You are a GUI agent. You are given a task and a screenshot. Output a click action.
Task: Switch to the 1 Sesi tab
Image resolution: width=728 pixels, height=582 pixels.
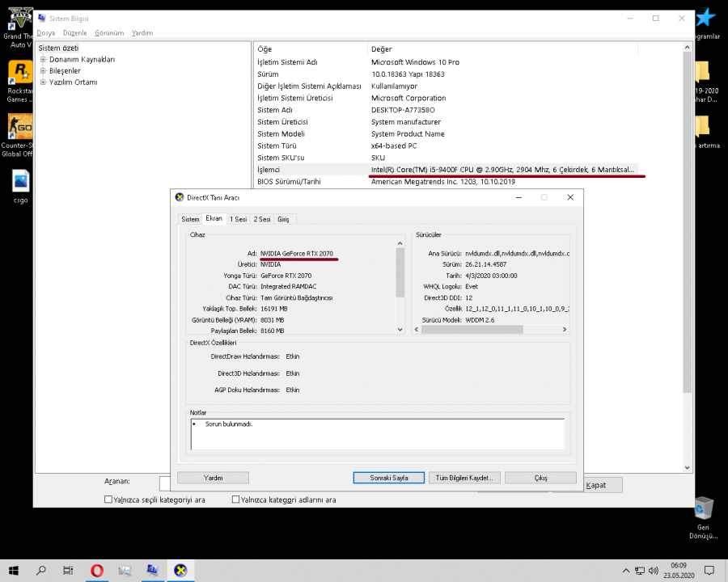(238, 219)
